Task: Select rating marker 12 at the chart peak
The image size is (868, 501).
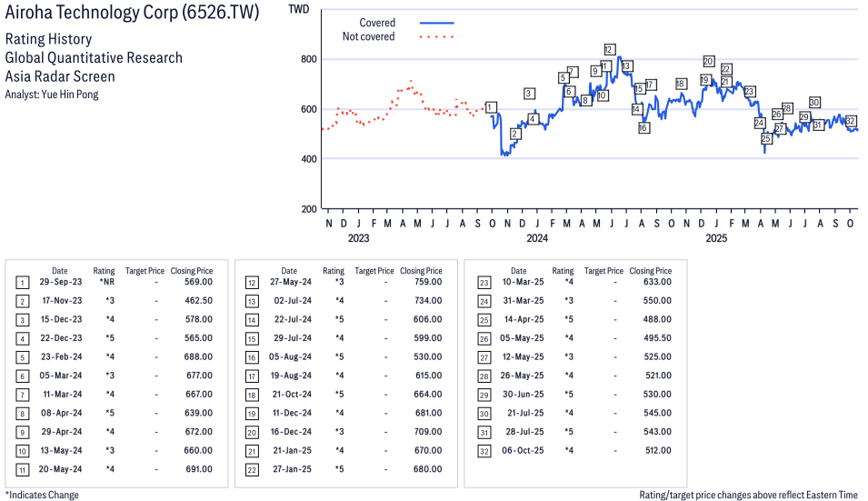Action: 609,49
